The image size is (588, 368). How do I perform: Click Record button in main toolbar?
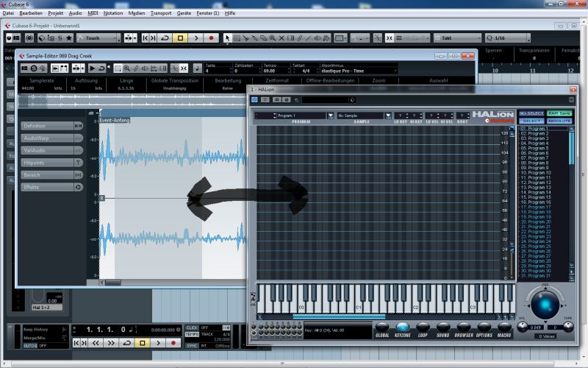[211, 38]
